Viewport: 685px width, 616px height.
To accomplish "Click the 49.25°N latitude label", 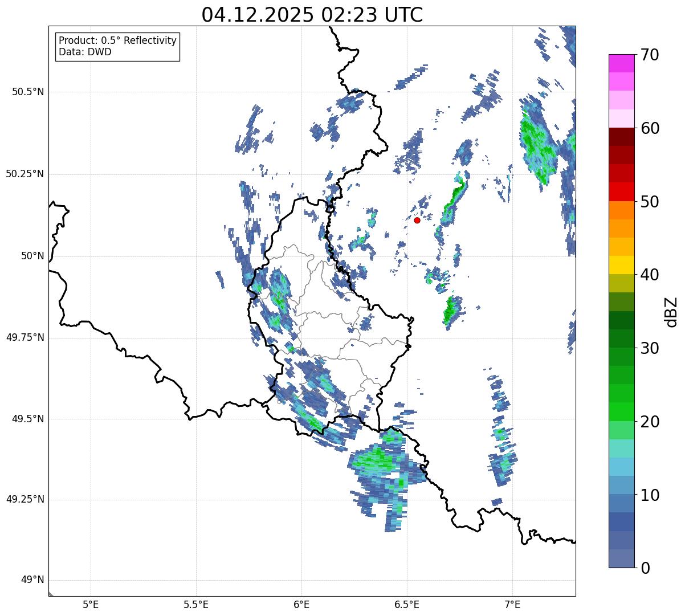I will click(25, 500).
